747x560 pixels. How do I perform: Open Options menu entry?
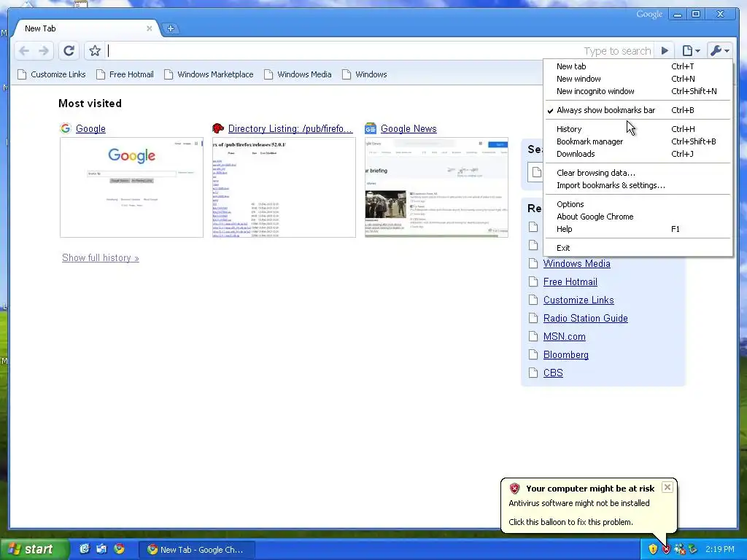638,204
